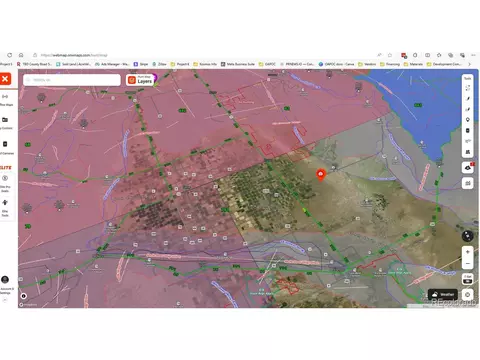Open the Development bookmarks folder
Viewport: 480px width, 360px height.
coord(445,64)
